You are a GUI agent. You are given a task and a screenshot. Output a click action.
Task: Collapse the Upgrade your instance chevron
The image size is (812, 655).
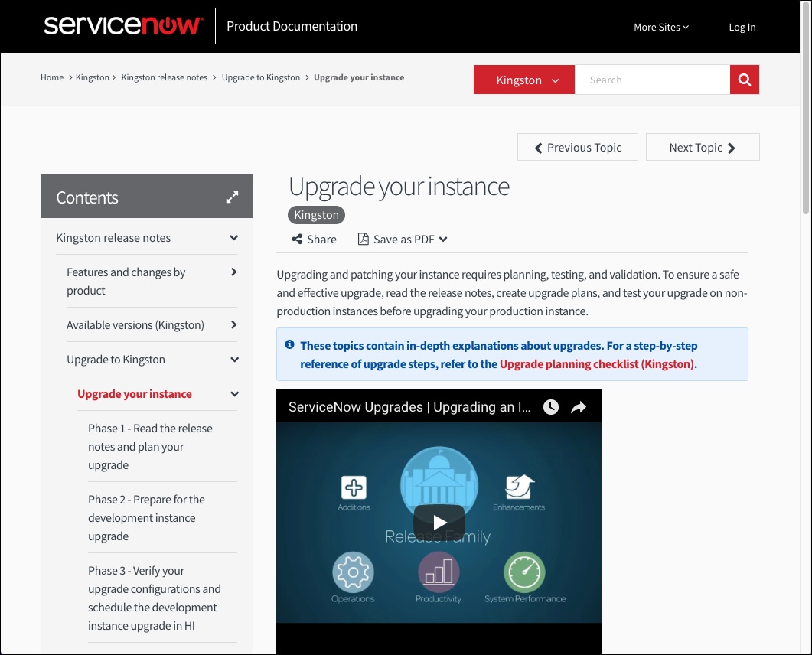tap(235, 394)
